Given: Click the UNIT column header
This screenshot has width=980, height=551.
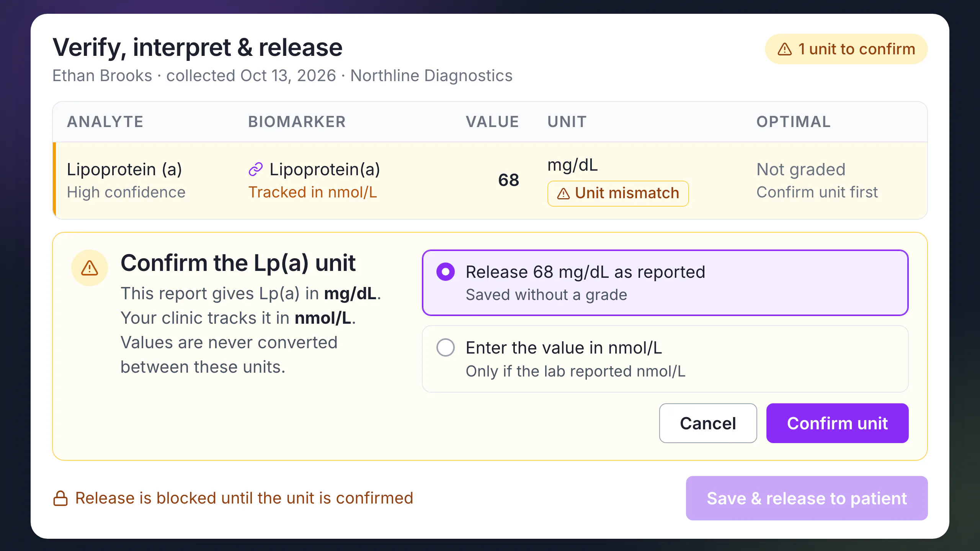Looking at the screenshot, I should (567, 122).
